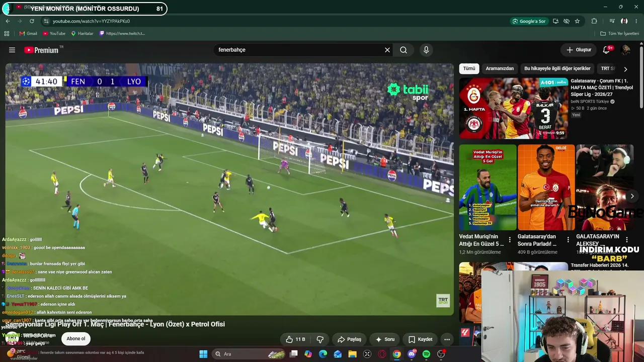This screenshot has width=644, height=362.
Task: Open the browser extensions puzzle icon
Action: 594,21
